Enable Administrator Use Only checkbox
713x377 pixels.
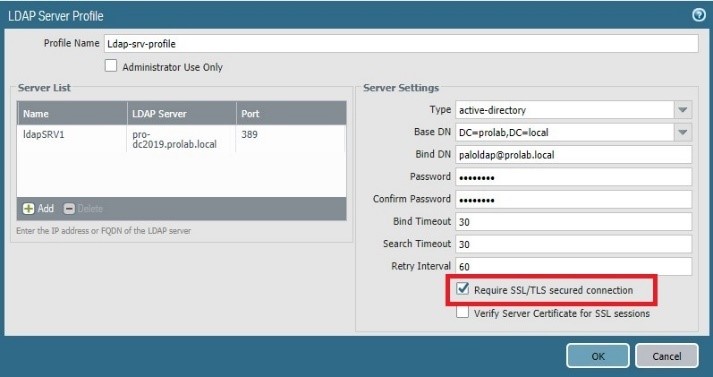pyautogui.click(x=110, y=66)
